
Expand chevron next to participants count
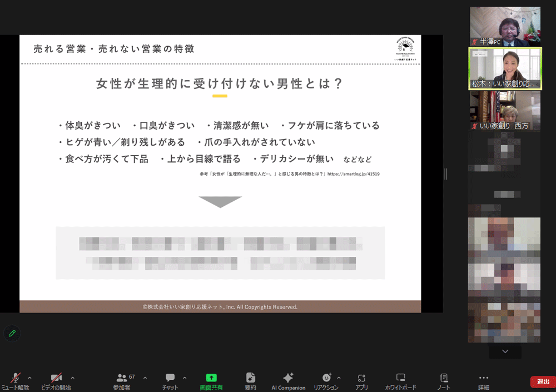[x=145, y=377]
